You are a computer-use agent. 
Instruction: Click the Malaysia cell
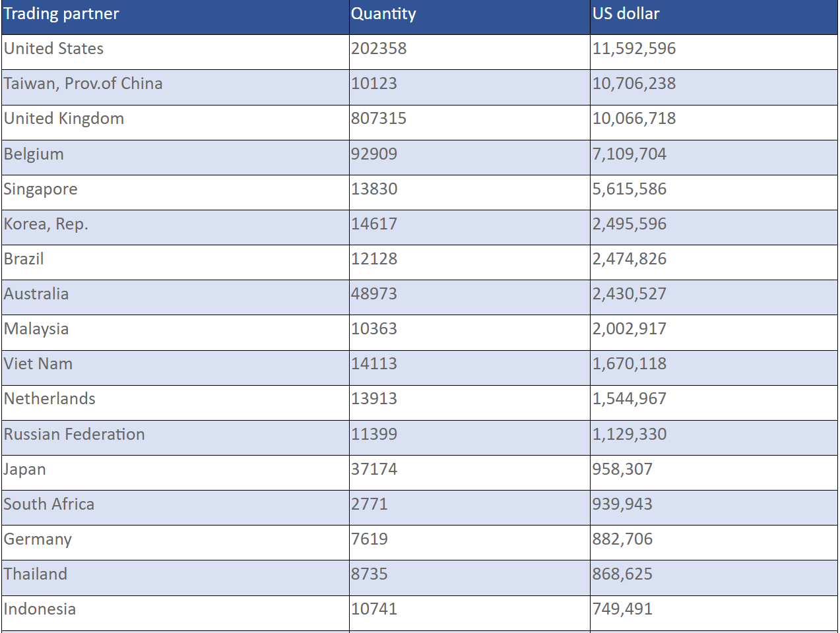(x=36, y=329)
